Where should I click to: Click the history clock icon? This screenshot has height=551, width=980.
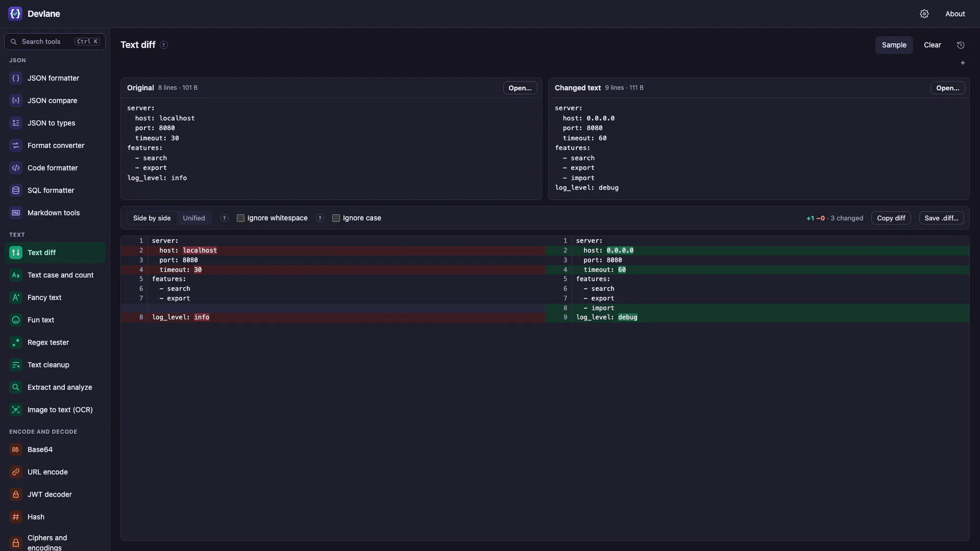click(x=961, y=45)
